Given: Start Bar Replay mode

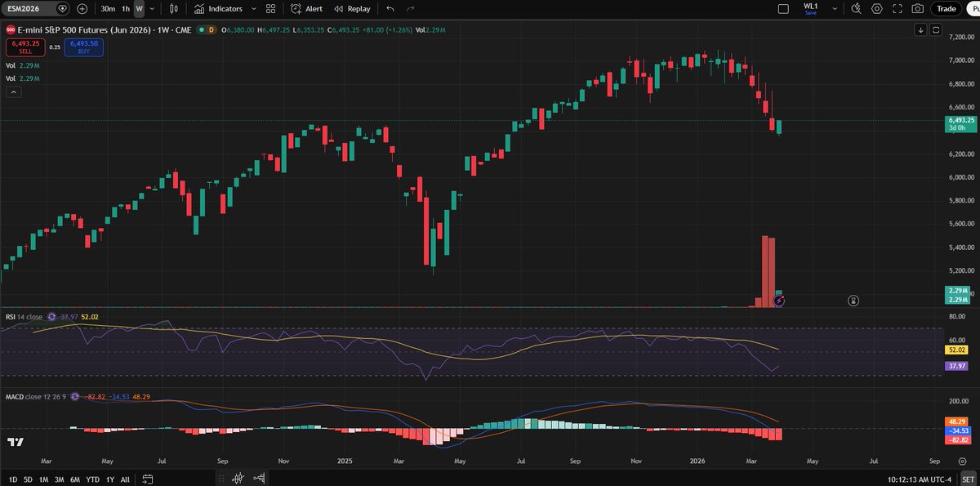Looking at the screenshot, I should (352, 8).
